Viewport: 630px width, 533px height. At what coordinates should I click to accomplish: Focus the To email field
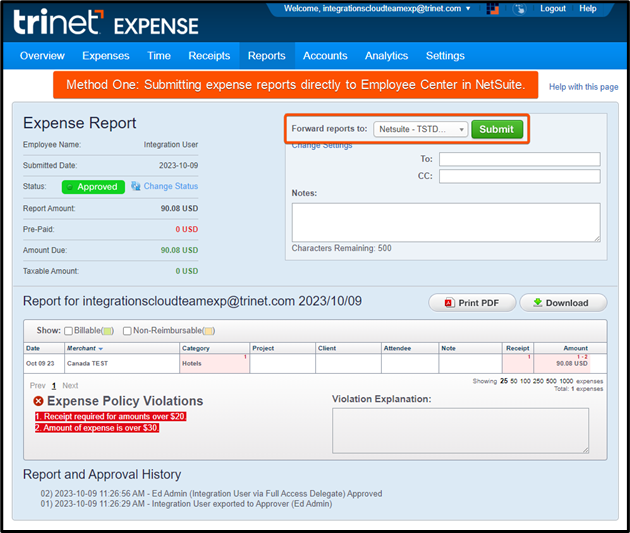(520, 159)
